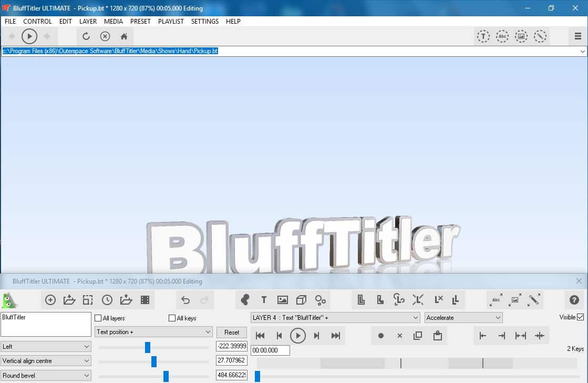This screenshot has height=383, width=588.
Task: Open the Accelerate physics dropdown
Action: coord(463,318)
